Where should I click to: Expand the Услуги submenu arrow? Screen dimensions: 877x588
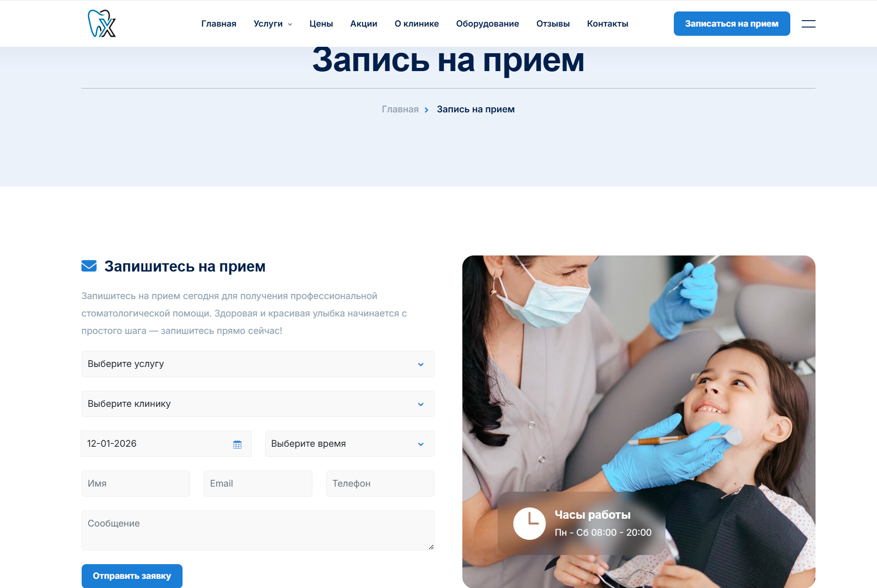coord(290,24)
